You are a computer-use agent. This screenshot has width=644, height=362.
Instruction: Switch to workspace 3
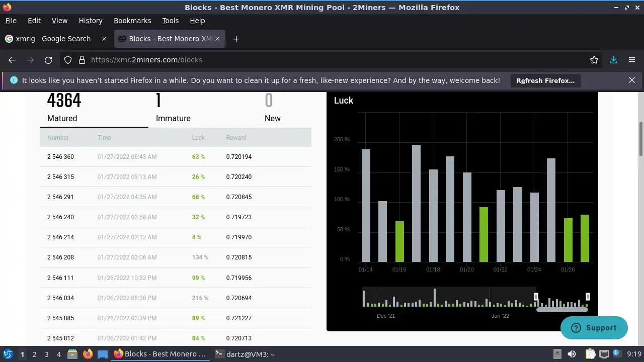pyautogui.click(x=46, y=354)
